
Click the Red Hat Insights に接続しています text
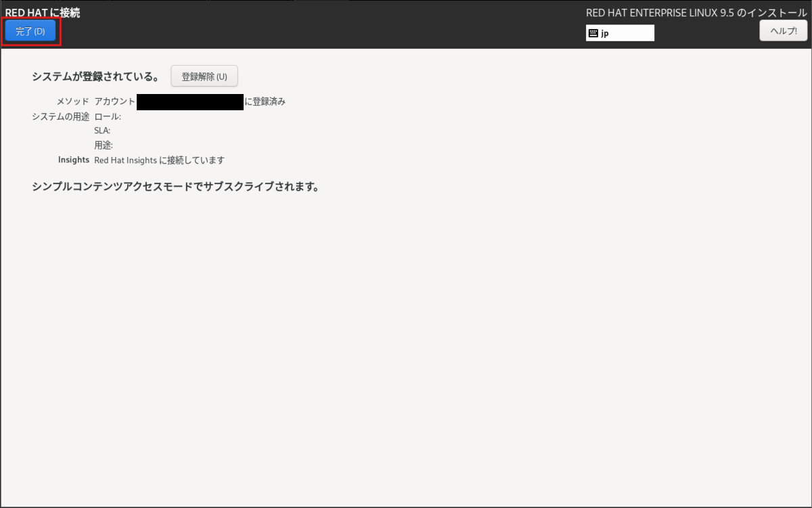159,160
